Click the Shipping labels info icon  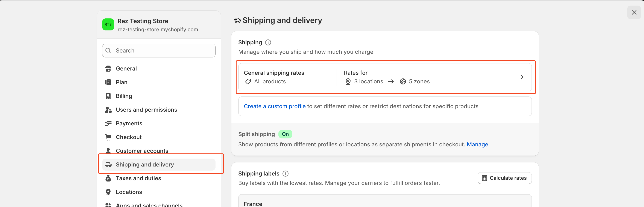[x=285, y=174]
